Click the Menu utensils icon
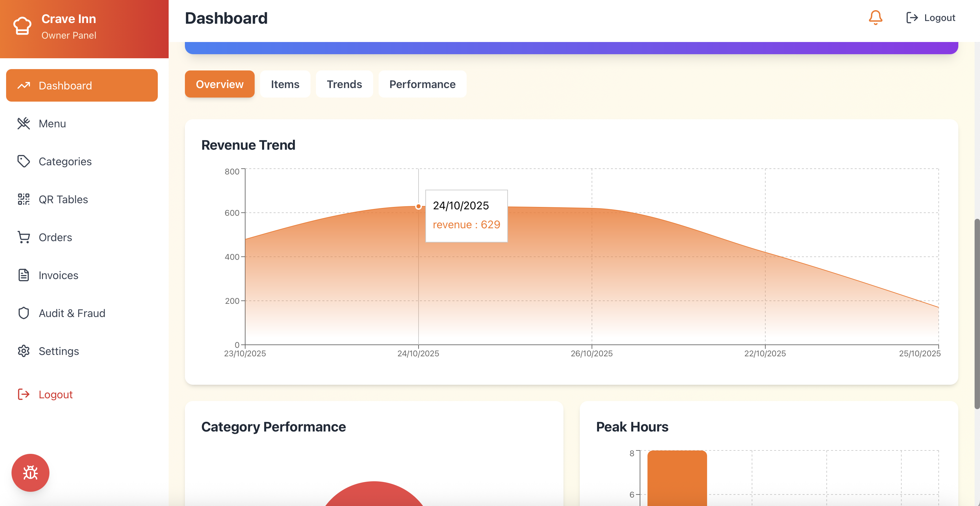980x506 pixels. [x=24, y=123]
